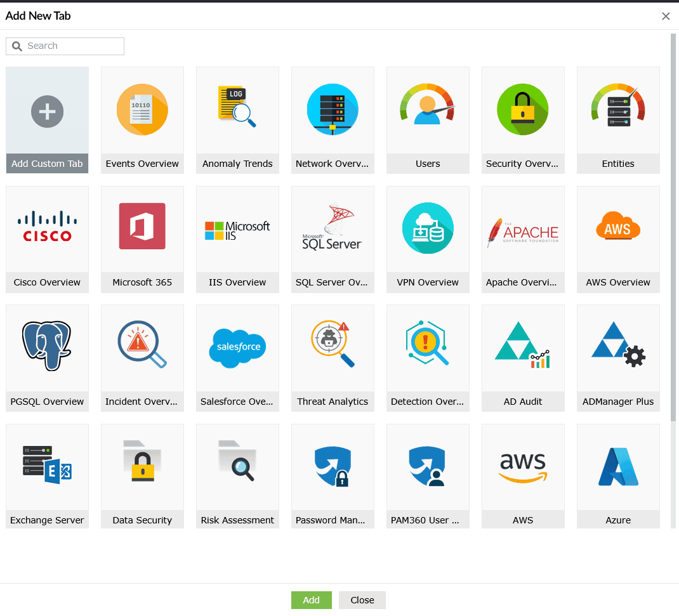
Task: Choose the AWS Overview orange cloud tile
Action: 618,239
